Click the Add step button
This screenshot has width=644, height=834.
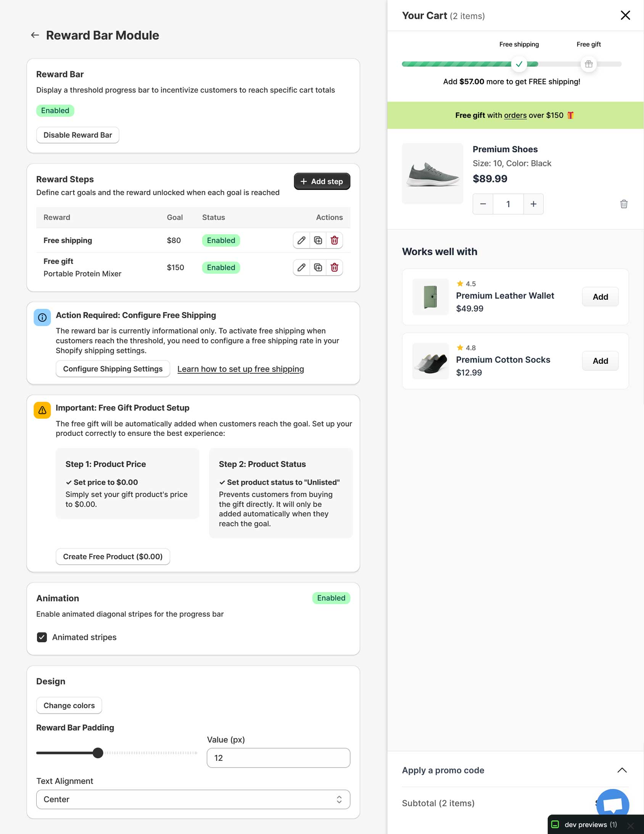point(322,182)
